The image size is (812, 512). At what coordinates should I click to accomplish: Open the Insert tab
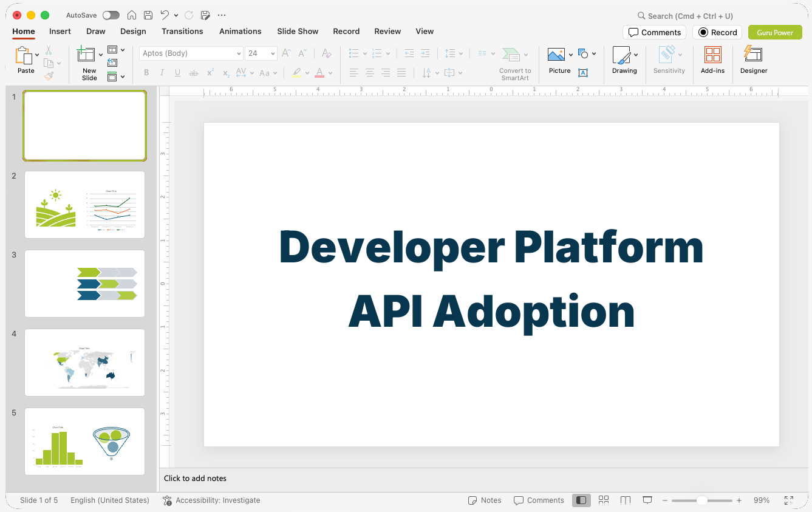(x=60, y=31)
